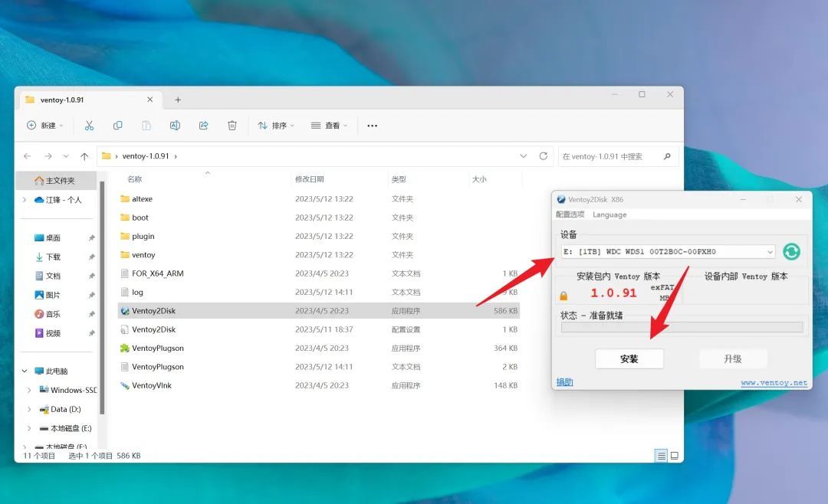
Task: Select the log text file
Action: pyautogui.click(x=319, y=293)
